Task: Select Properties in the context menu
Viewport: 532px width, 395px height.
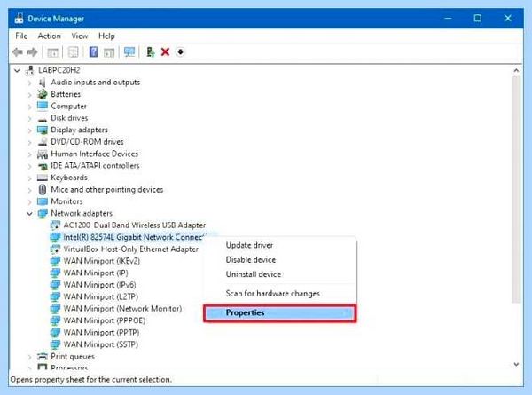Action: 279,312
